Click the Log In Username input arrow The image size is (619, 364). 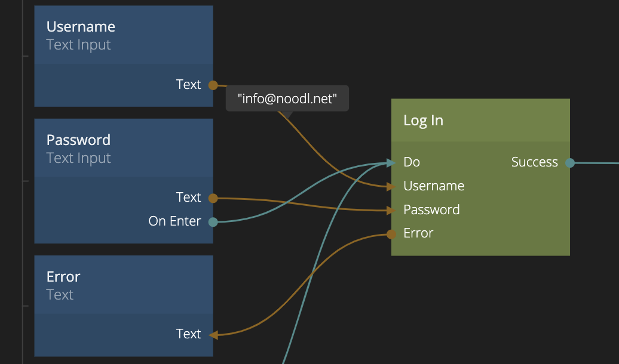[x=391, y=186]
